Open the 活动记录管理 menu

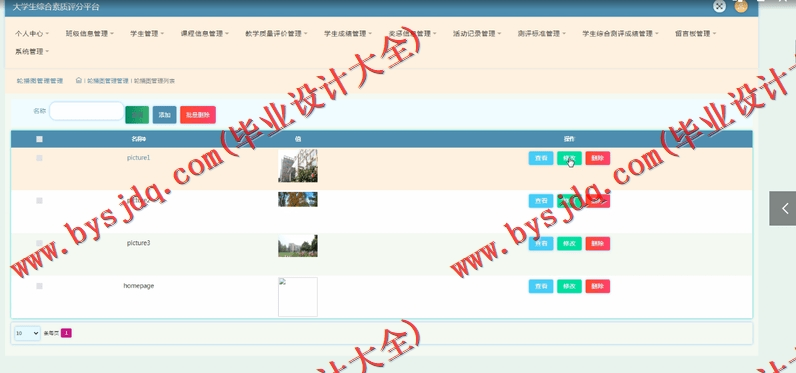tap(477, 33)
